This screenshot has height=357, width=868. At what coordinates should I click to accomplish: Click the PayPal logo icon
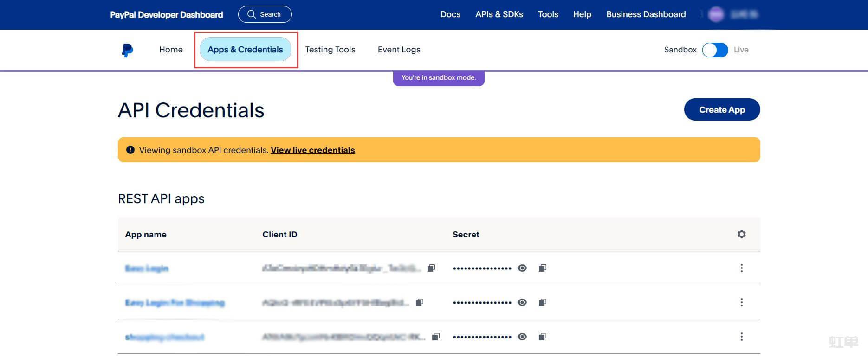click(128, 50)
